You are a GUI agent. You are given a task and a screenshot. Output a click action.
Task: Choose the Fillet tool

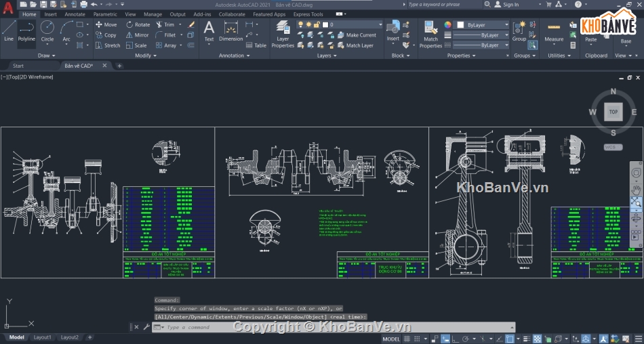(166, 35)
